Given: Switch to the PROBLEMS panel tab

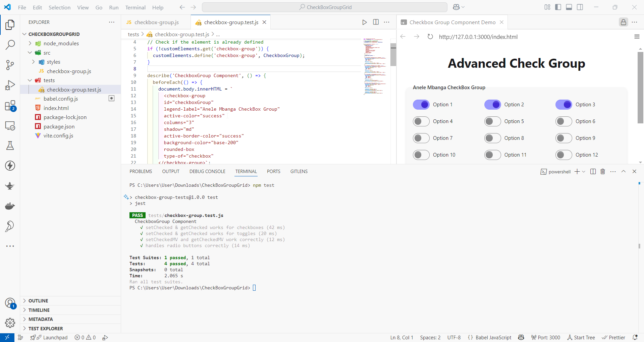Looking at the screenshot, I should click(141, 172).
